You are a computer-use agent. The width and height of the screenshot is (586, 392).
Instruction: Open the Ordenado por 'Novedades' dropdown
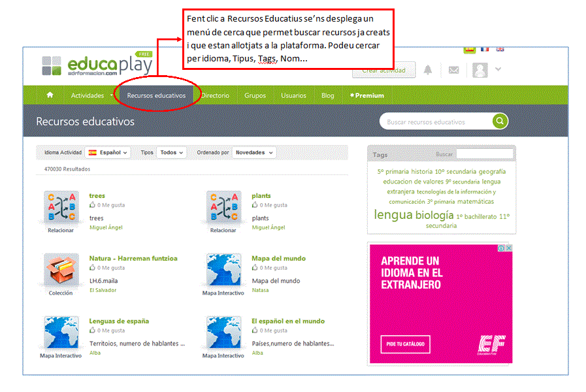(253, 152)
